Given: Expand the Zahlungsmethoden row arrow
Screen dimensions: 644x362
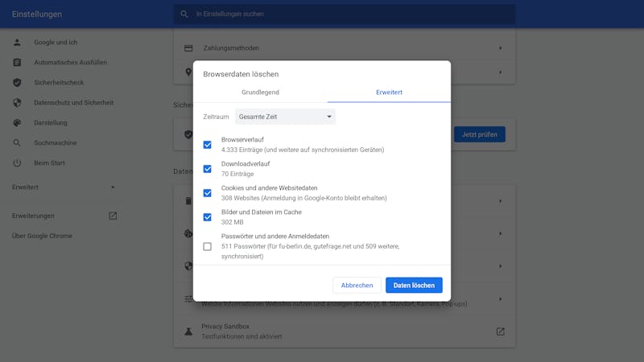Looking at the screenshot, I should click(x=500, y=48).
